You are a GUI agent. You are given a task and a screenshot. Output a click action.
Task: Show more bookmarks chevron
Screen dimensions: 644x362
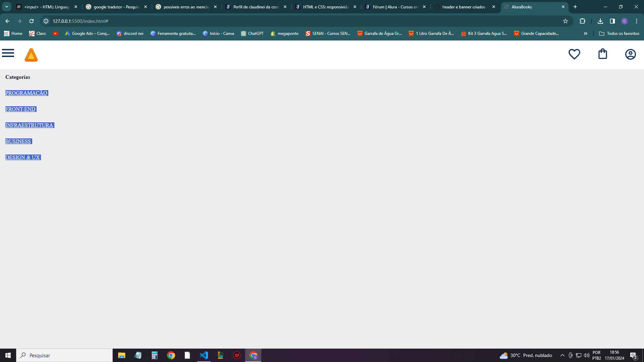[x=586, y=34]
